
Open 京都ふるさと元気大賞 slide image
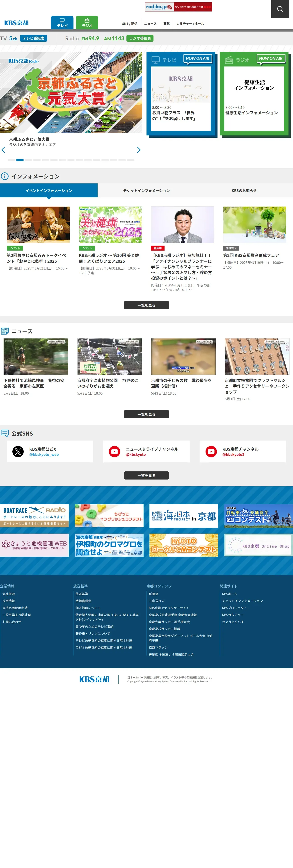(x=71, y=92)
